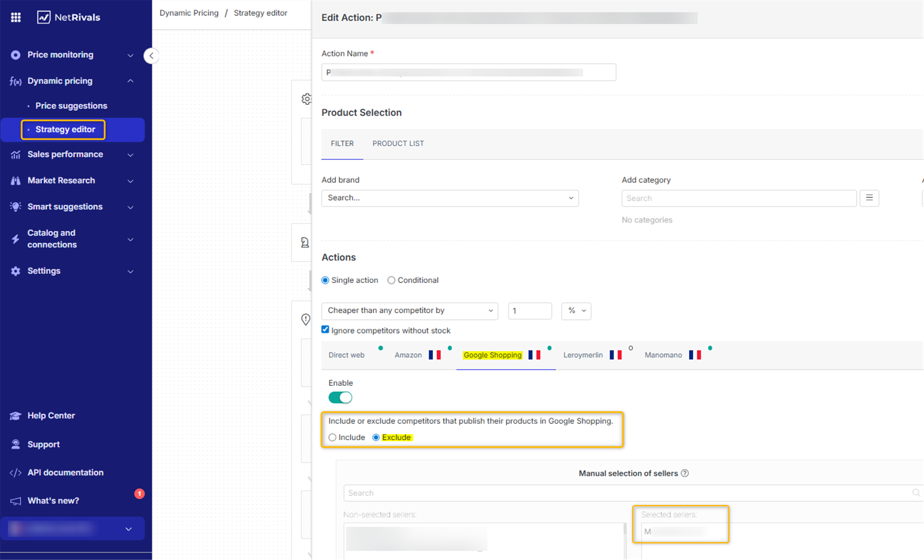Collapse the sidebar with arrow button
The height and width of the screenshot is (560, 924).
coord(151,56)
